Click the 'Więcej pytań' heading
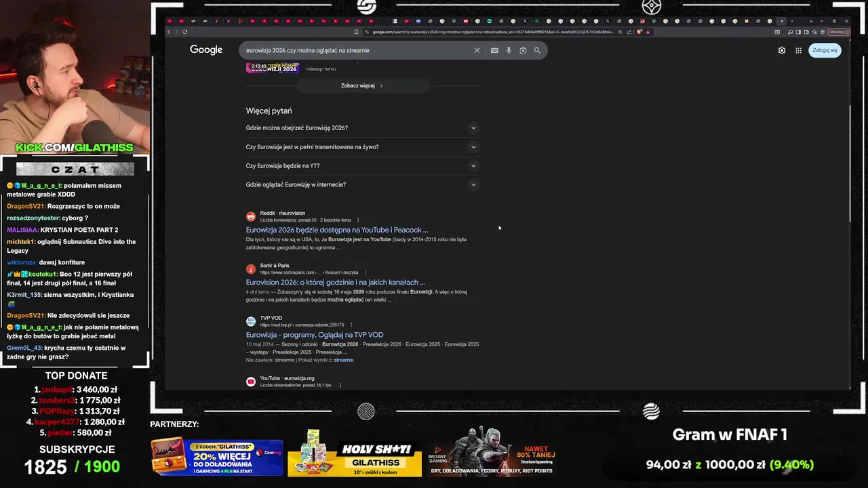 269,110
